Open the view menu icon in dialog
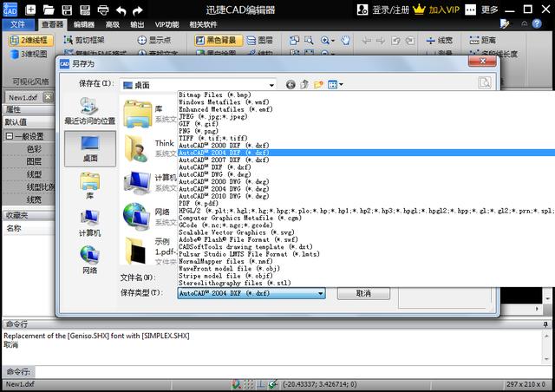The height and width of the screenshot is (392, 555). (335, 85)
